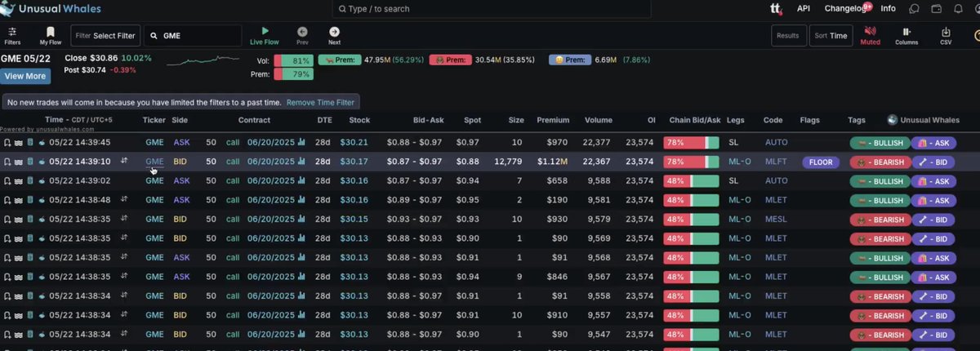The width and height of the screenshot is (980, 351).
Task: Click $30.21 stock price cell
Action: click(354, 142)
